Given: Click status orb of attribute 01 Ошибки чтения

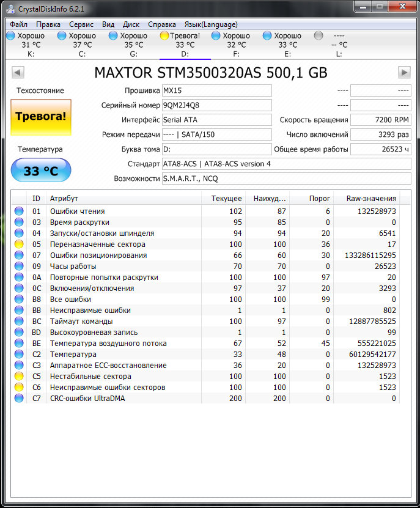Looking at the screenshot, I should 19,211.
